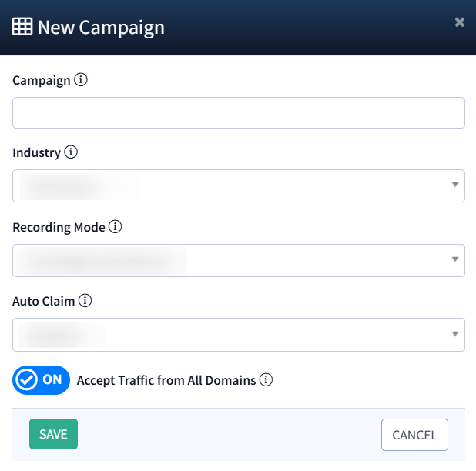Open the Industry dropdown

point(239,185)
